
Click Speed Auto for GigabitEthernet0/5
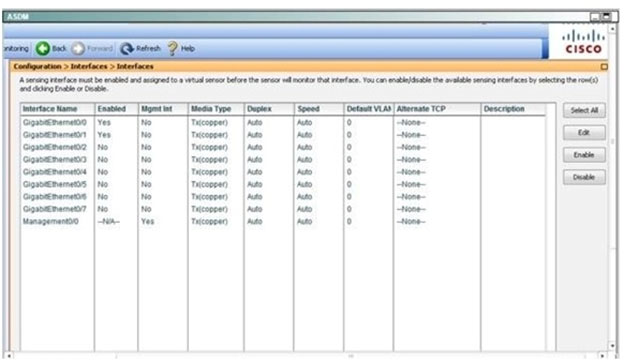click(304, 184)
